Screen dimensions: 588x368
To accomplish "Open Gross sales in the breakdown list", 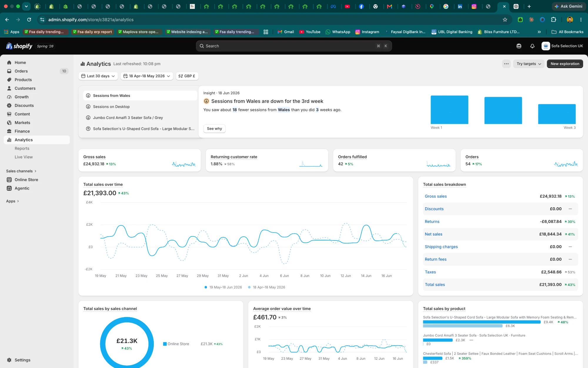I will (436, 196).
